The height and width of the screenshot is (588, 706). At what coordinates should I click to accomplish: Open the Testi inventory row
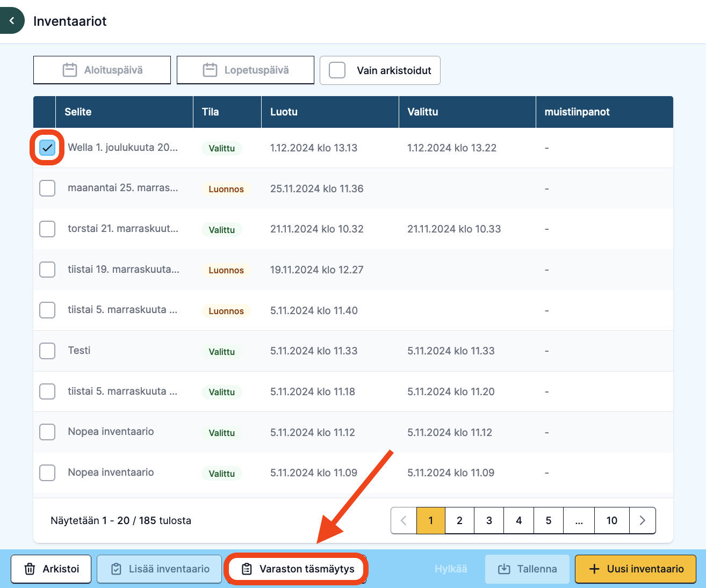coord(353,351)
